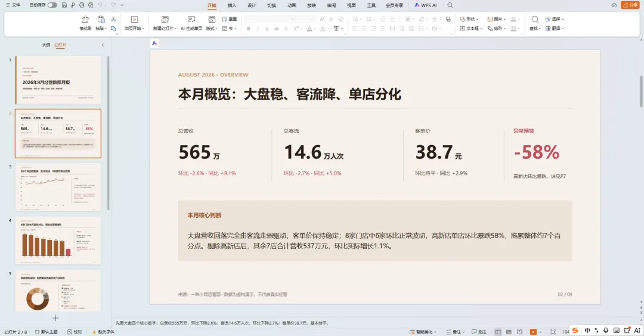The width and height of the screenshot is (644, 336).
Task: Click the 新建幻灯片 icon
Action: [x=165, y=19]
